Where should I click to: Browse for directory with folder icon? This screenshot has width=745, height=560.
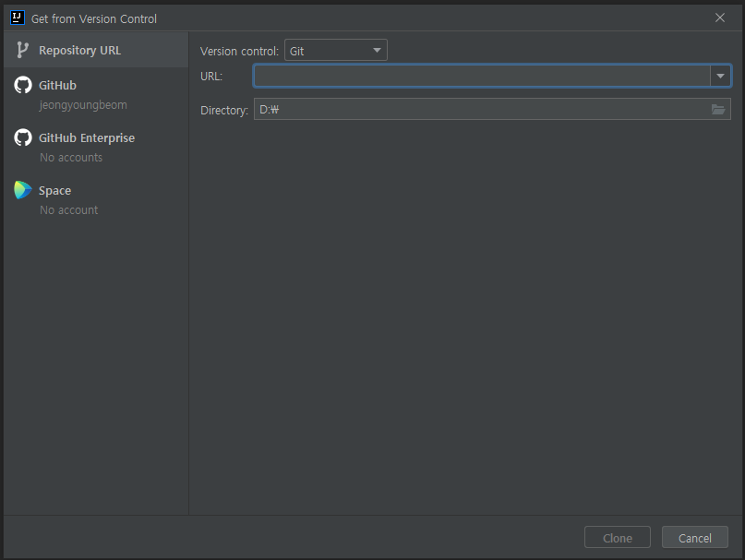(x=718, y=110)
